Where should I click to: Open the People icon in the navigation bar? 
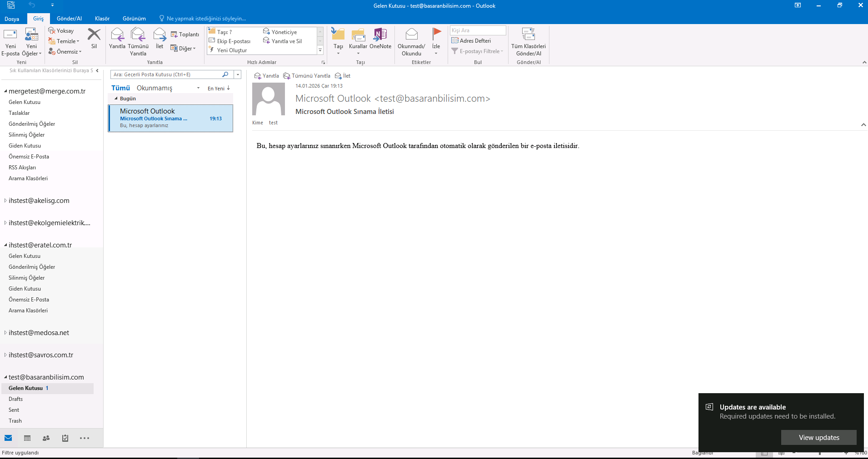46,438
